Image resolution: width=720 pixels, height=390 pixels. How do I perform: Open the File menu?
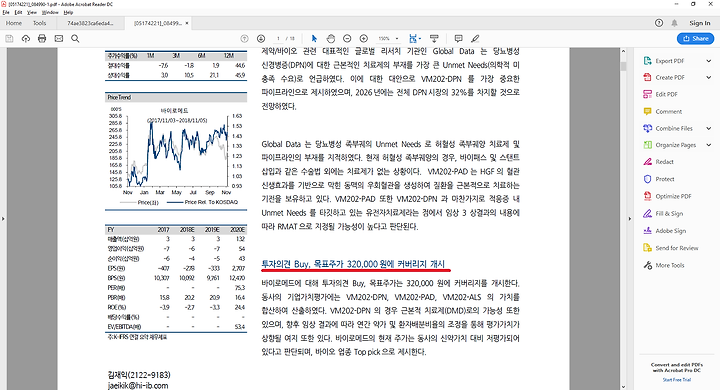pyautogui.click(x=6, y=12)
